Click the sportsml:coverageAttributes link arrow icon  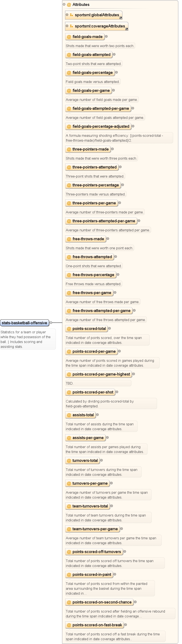(127, 29)
